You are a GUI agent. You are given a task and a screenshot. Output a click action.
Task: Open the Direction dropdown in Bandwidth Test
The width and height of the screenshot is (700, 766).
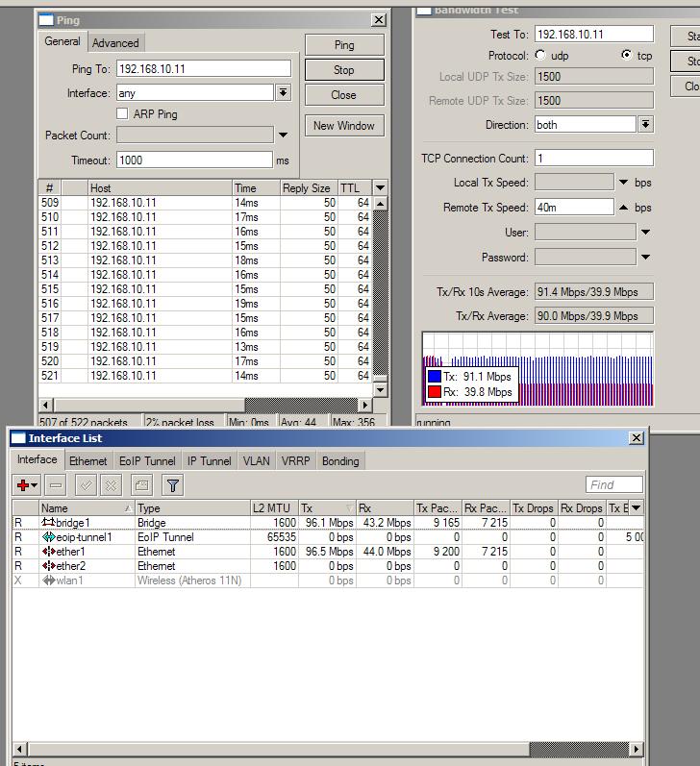(645, 125)
